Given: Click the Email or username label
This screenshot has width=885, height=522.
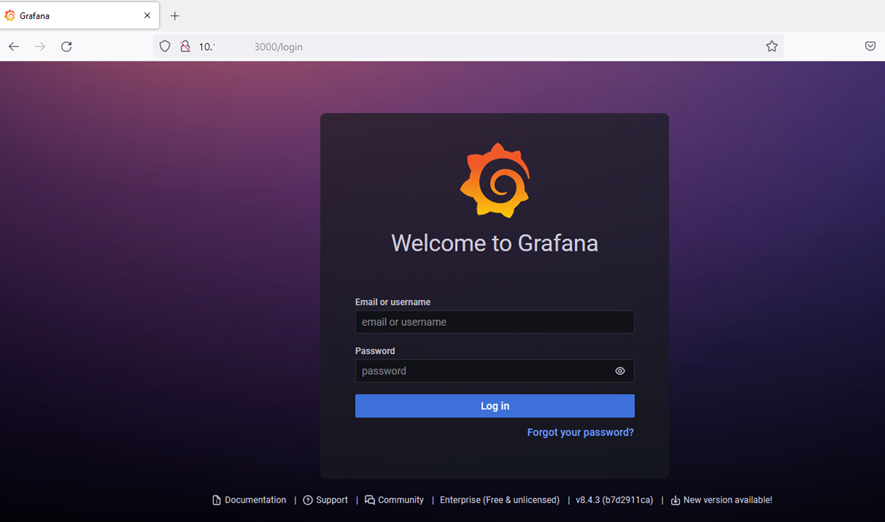Looking at the screenshot, I should tap(393, 302).
